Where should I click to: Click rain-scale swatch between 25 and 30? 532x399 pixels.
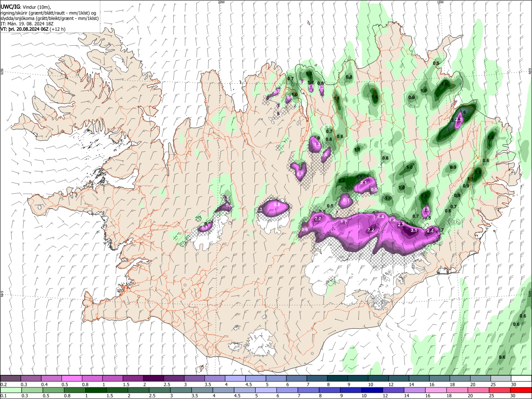pyautogui.click(x=501, y=390)
